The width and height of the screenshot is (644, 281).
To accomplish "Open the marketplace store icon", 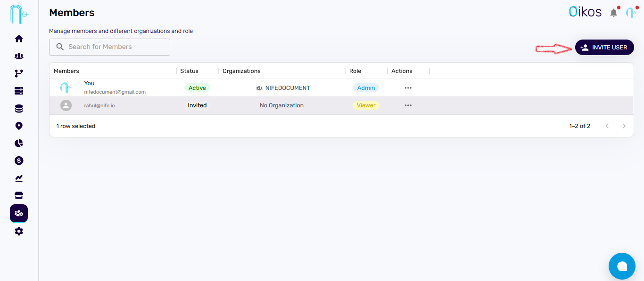I will (19, 195).
